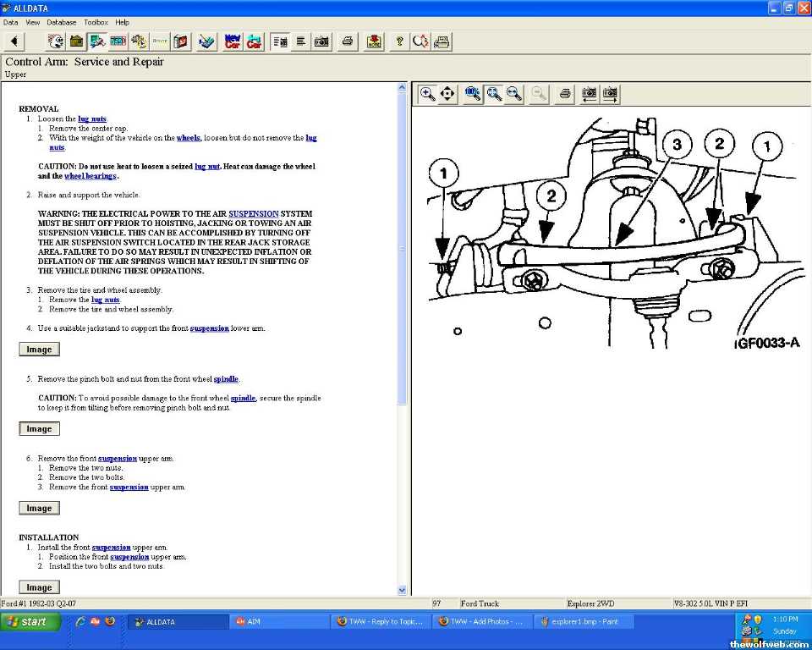The height and width of the screenshot is (650, 812).
Task: Toggle the text-only view button
Action: tap(301, 41)
